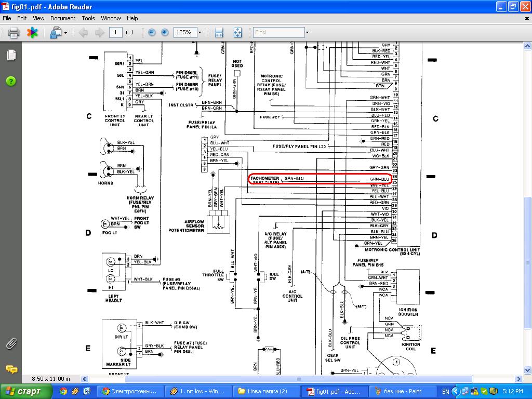
Task: Open the Comments panel in left sidebar
Action: 11,369
